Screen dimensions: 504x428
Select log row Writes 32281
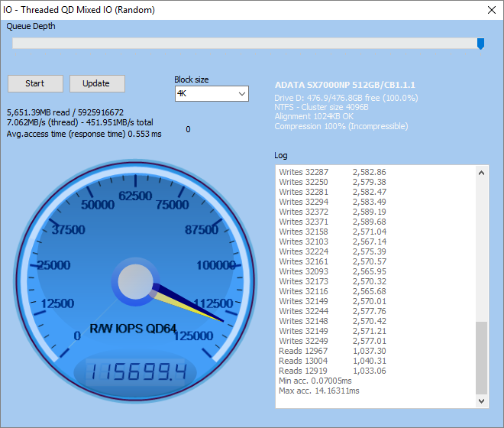[332, 192]
